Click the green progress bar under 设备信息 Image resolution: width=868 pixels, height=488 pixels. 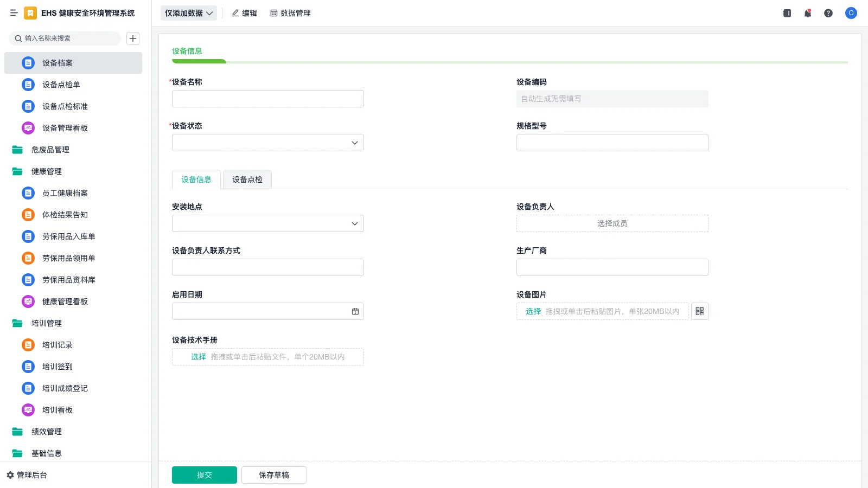[x=199, y=61]
